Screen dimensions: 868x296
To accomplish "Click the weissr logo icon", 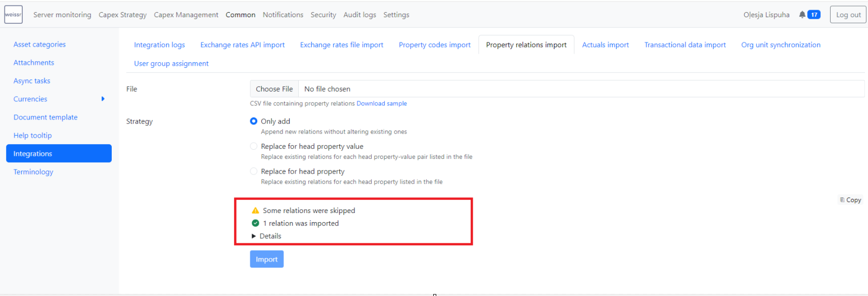I will pyautogui.click(x=13, y=15).
